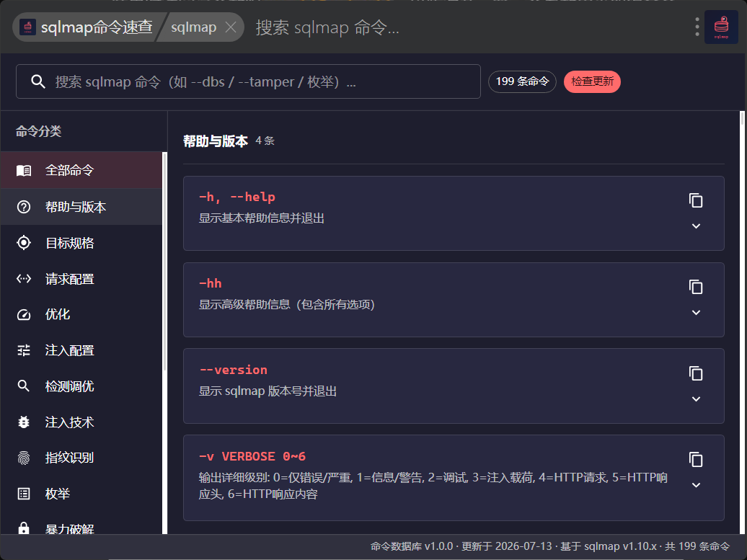Click the -v VERBOSE 0~6 title

tap(252, 456)
